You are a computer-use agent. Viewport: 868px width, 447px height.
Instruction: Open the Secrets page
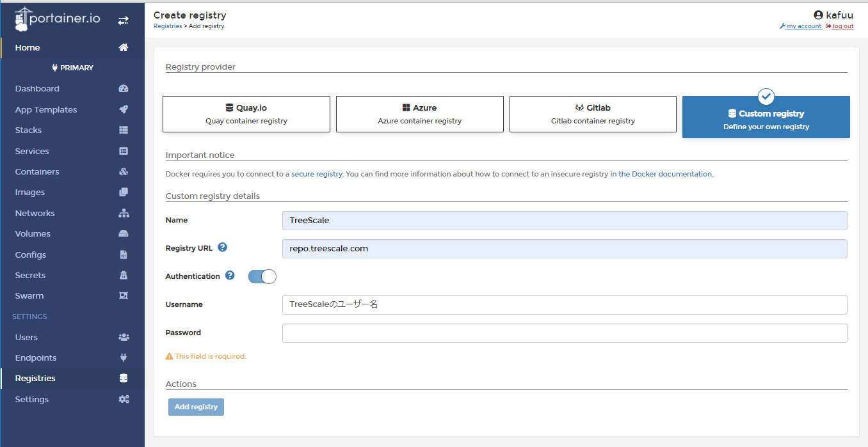click(72, 275)
